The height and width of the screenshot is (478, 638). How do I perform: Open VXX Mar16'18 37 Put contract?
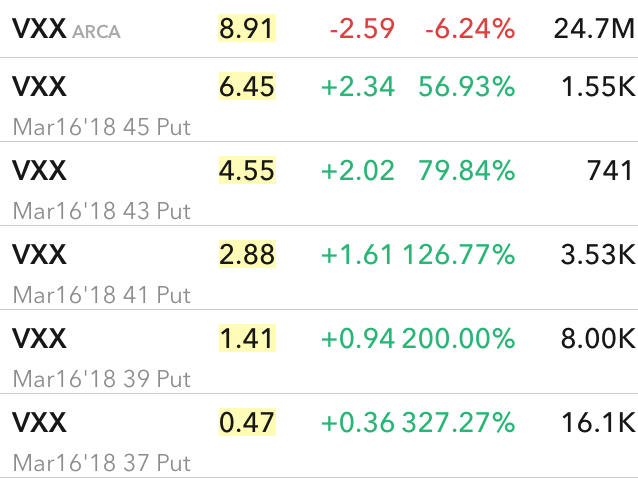(319, 436)
